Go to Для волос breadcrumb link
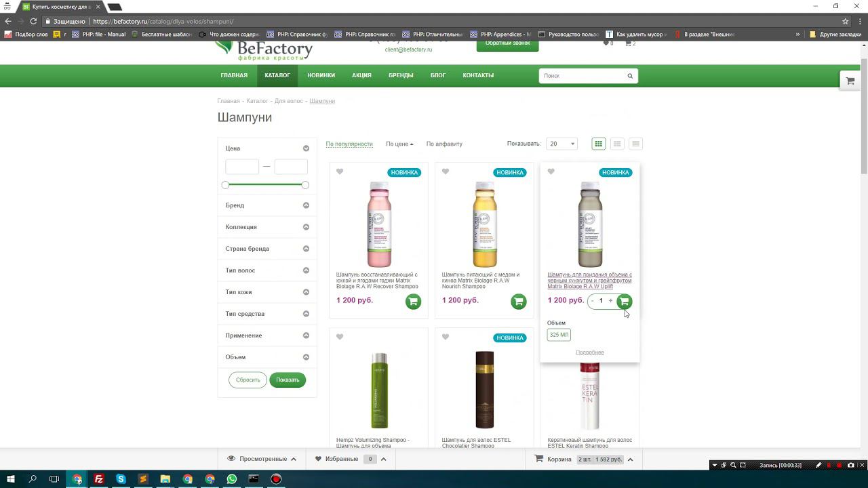Screen dimensions: 868x488 coord(289,101)
